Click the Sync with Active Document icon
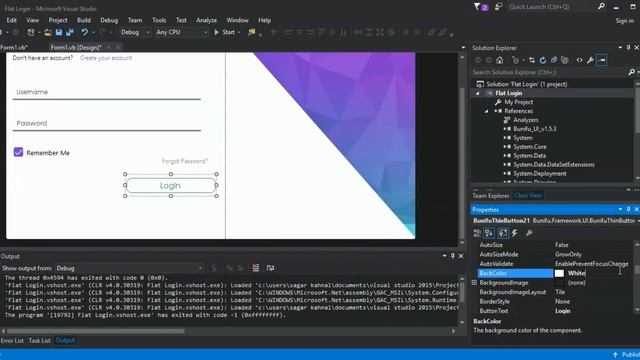Image resolution: width=640 pixels, height=360 pixels. tap(532, 60)
